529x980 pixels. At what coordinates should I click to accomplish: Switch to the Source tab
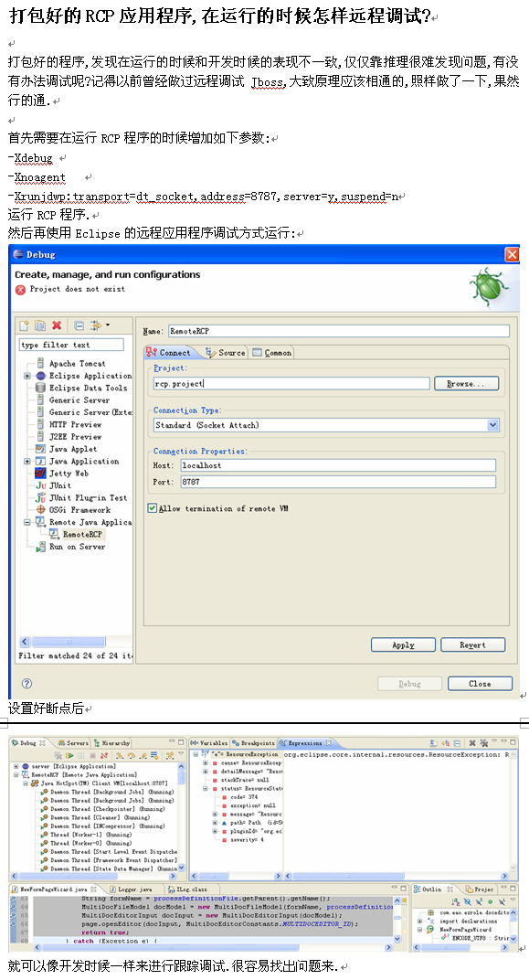tap(226, 353)
